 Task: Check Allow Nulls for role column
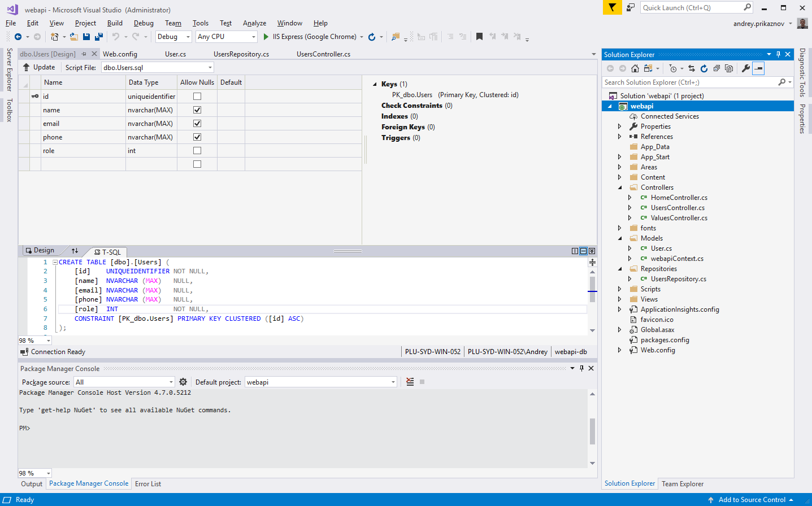(197, 151)
